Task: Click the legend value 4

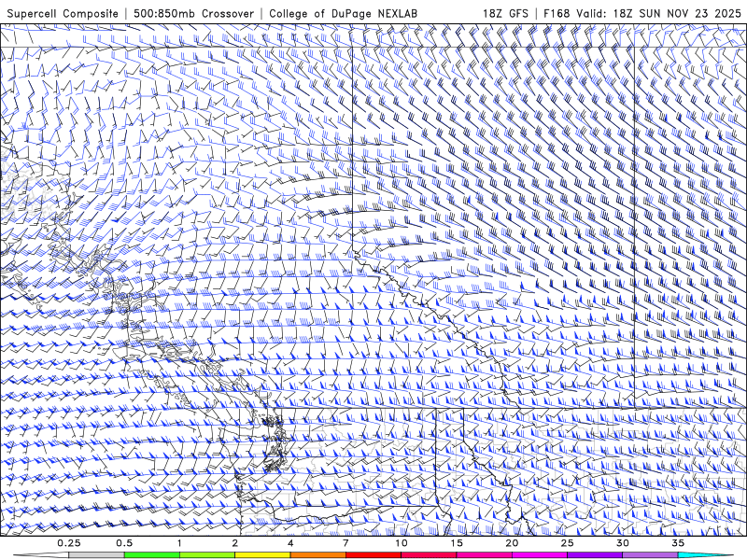Action: click(290, 543)
